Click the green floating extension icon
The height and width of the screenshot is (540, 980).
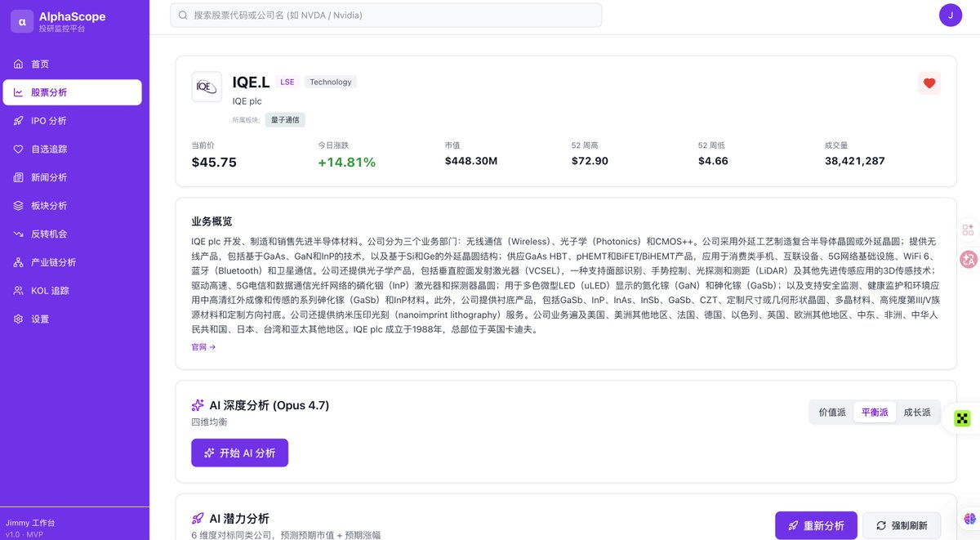click(963, 418)
